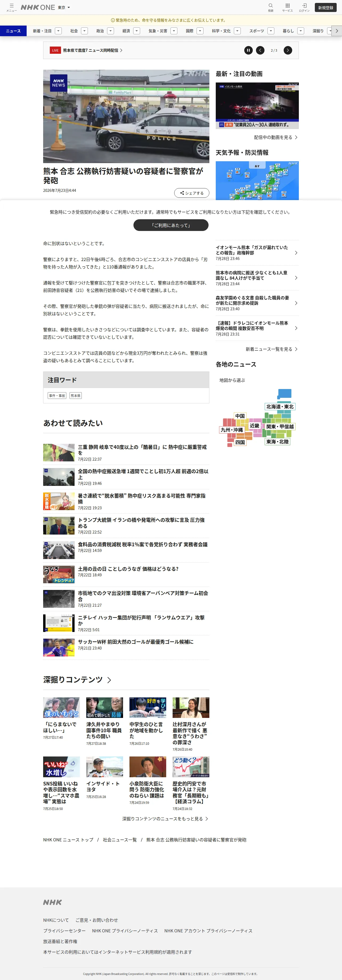
Task: Pause the live news ticker
Action: (248, 50)
